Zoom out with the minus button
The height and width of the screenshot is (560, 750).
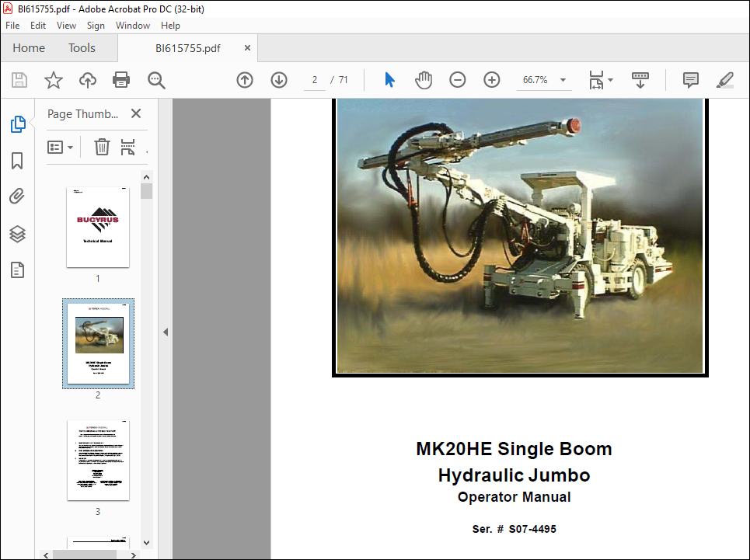pyautogui.click(x=458, y=80)
